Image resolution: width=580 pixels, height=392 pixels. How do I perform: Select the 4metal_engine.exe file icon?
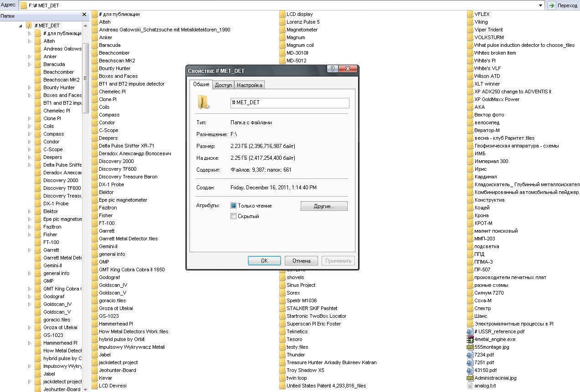pos(470,339)
